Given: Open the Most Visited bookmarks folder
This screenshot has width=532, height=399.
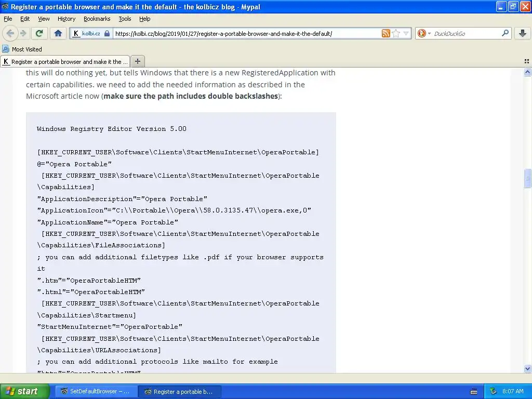Looking at the screenshot, I should (22, 49).
